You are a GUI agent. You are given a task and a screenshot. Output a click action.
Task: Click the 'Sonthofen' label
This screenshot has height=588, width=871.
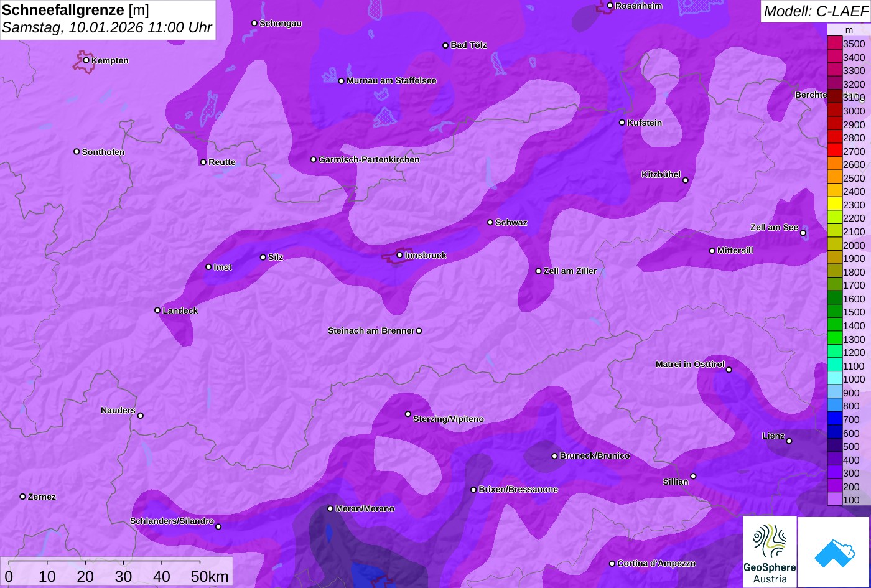pyautogui.click(x=103, y=152)
